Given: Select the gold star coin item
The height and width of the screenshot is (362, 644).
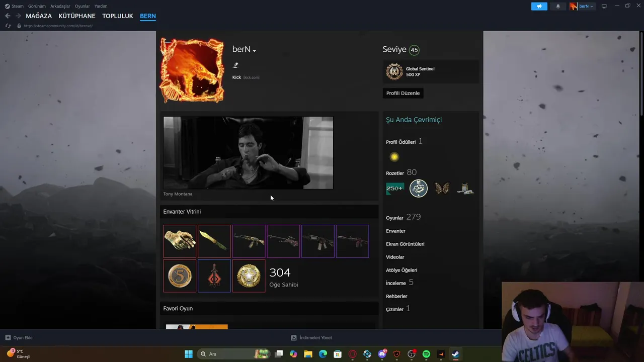Looking at the screenshot, I should point(249,276).
